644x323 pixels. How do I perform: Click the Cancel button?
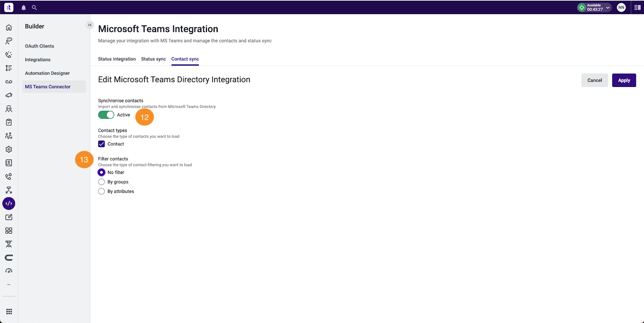pyautogui.click(x=594, y=80)
